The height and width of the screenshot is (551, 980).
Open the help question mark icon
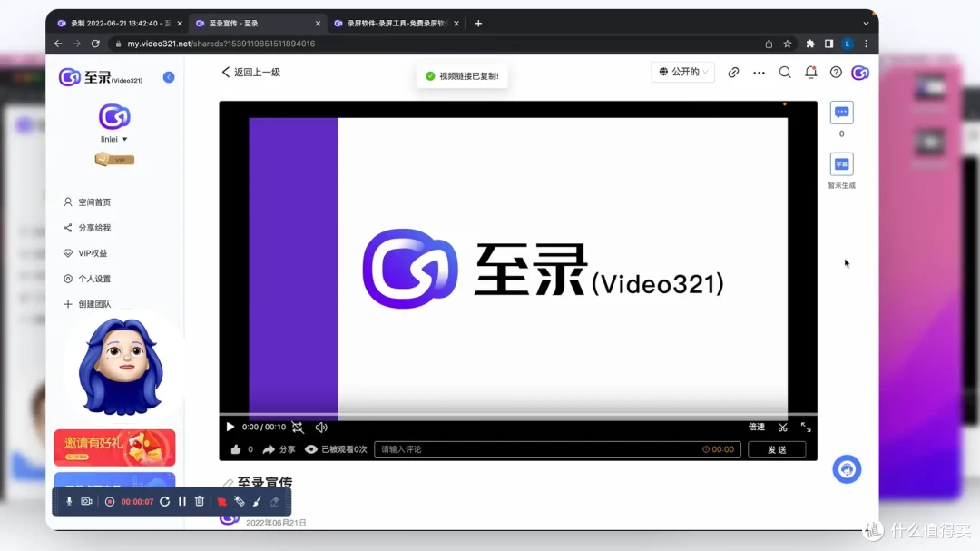coord(836,73)
